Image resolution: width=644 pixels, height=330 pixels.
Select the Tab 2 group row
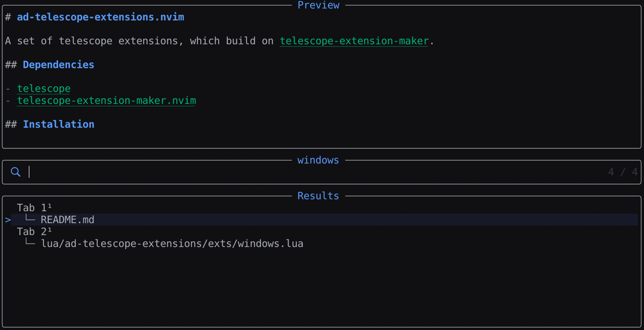tap(32, 232)
